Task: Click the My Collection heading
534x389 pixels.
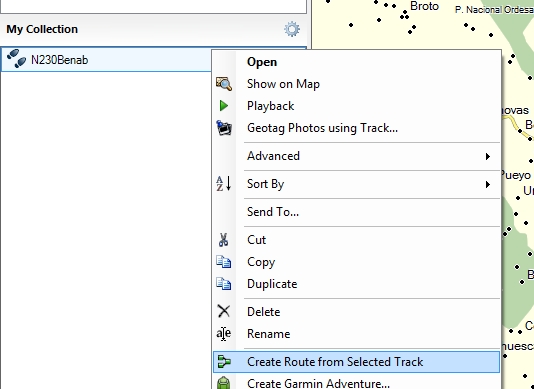Action: (x=42, y=29)
